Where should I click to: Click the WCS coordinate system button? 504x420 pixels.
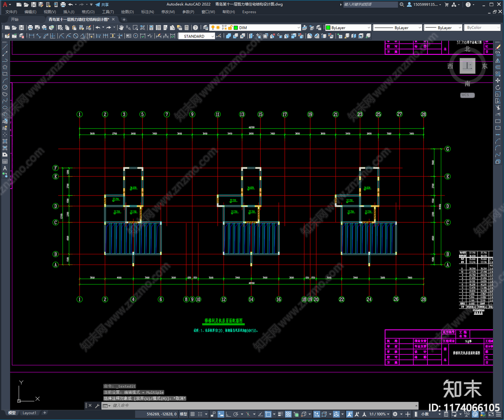point(467,95)
